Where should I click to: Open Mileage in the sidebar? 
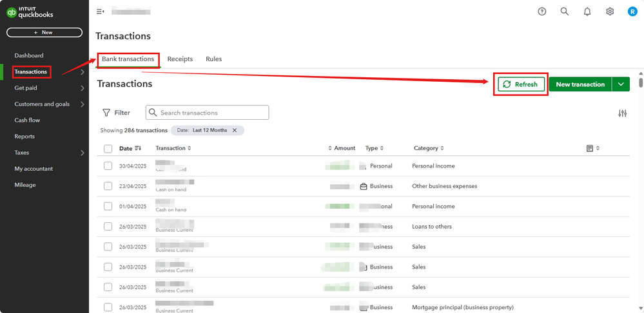25,185
